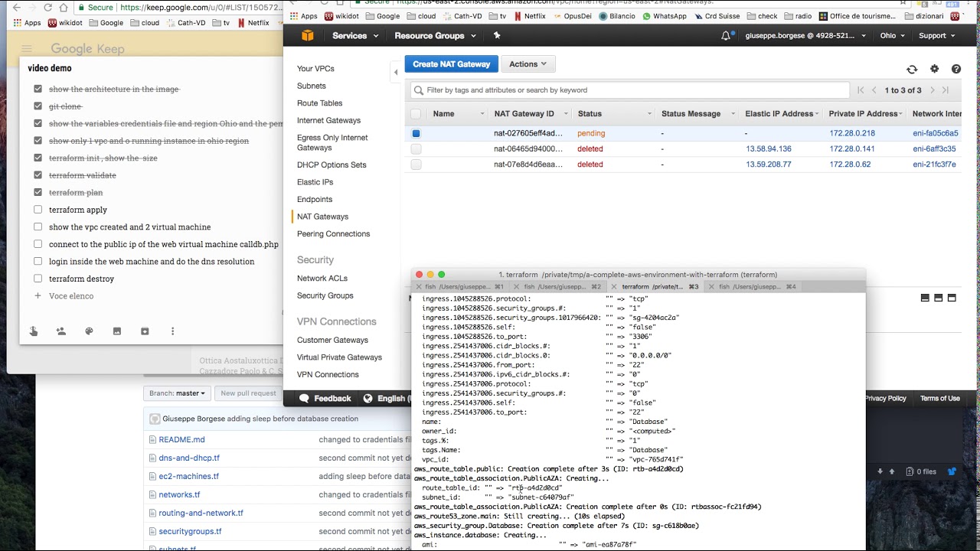Open NAT Gateways table settings gear

pyautogui.click(x=934, y=69)
